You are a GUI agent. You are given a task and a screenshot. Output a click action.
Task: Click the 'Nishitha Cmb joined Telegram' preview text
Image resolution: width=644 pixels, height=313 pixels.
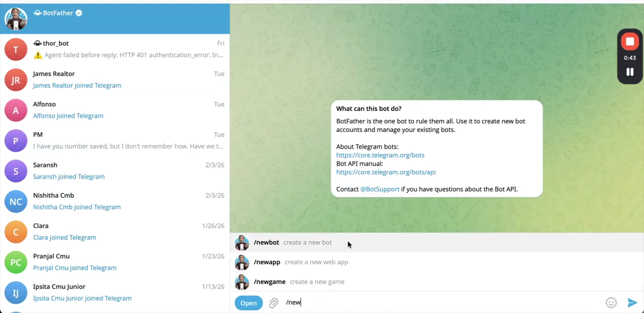pyautogui.click(x=77, y=207)
